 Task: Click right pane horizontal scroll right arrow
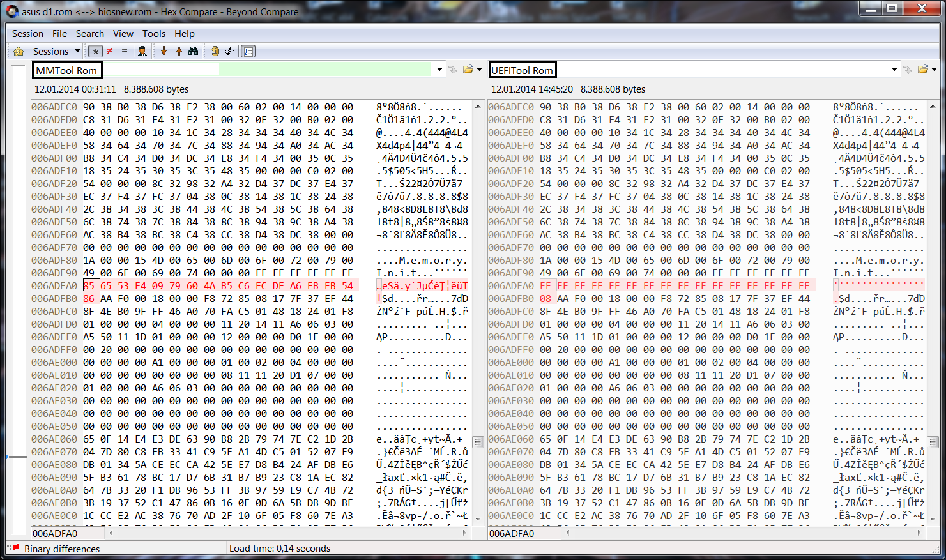(x=919, y=533)
